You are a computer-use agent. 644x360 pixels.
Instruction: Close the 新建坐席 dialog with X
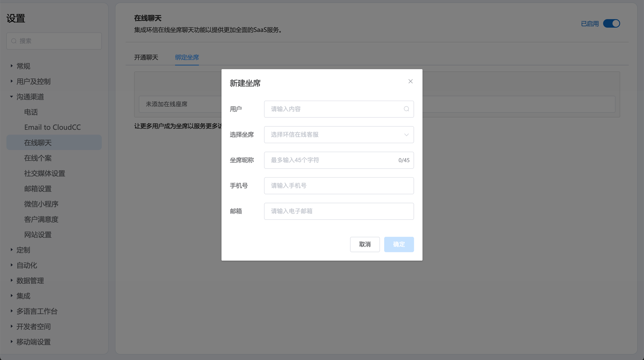pyautogui.click(x=410, y=81)
